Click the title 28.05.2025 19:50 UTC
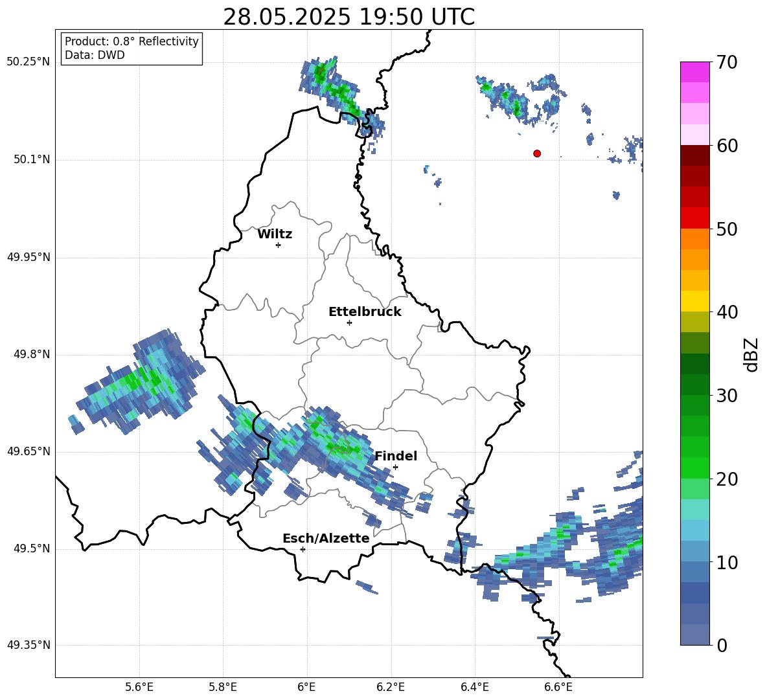Image resolution: width=767 pixels, height=700 pixels. click(349, 17)
